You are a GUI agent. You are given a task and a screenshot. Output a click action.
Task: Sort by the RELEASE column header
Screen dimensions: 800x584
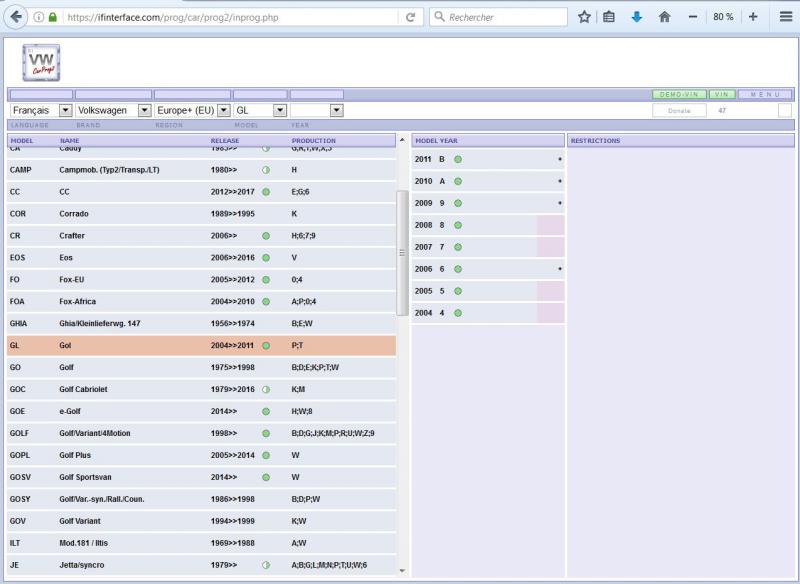tap(224, 140)
